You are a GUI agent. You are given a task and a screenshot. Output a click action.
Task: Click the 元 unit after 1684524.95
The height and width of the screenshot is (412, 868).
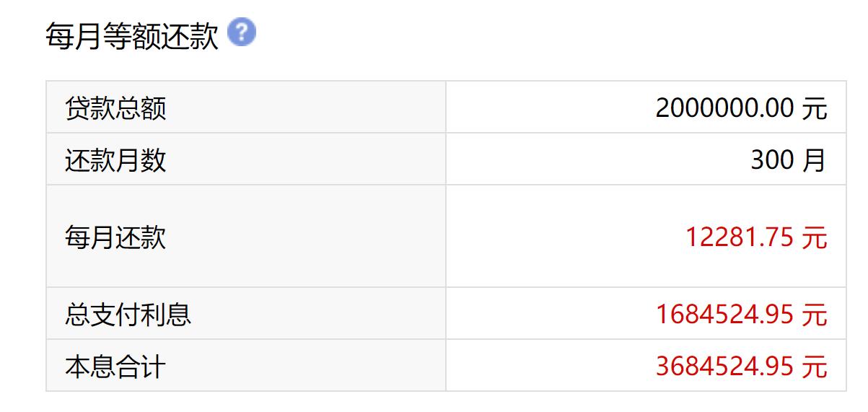815,315
